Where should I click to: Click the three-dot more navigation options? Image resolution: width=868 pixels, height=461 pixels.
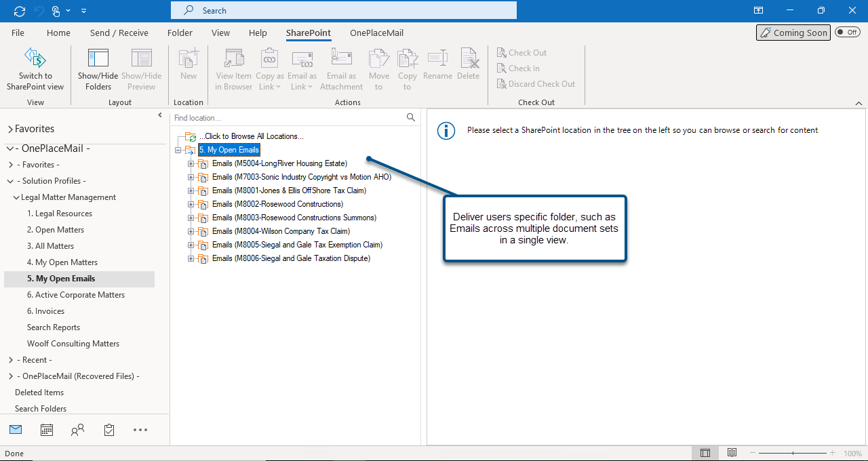point(140,429)
